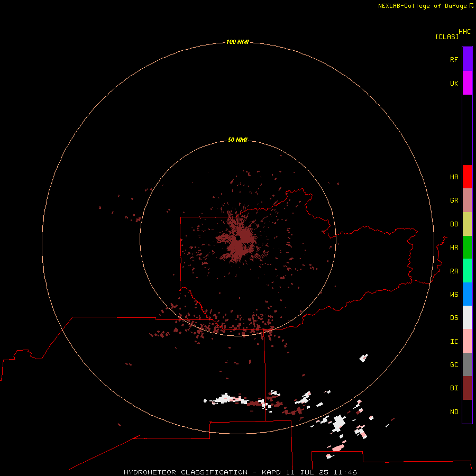Image resolution: width=476 pixels, height=476 pixels.
Task: Click the UK magenta legend swatch
Action: coord(467,83)
